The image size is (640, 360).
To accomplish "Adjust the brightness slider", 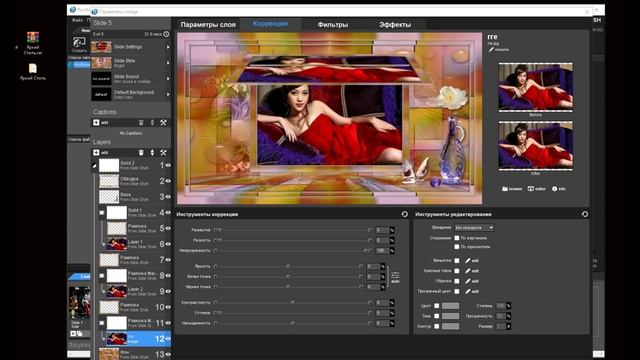I will [288, 266].
